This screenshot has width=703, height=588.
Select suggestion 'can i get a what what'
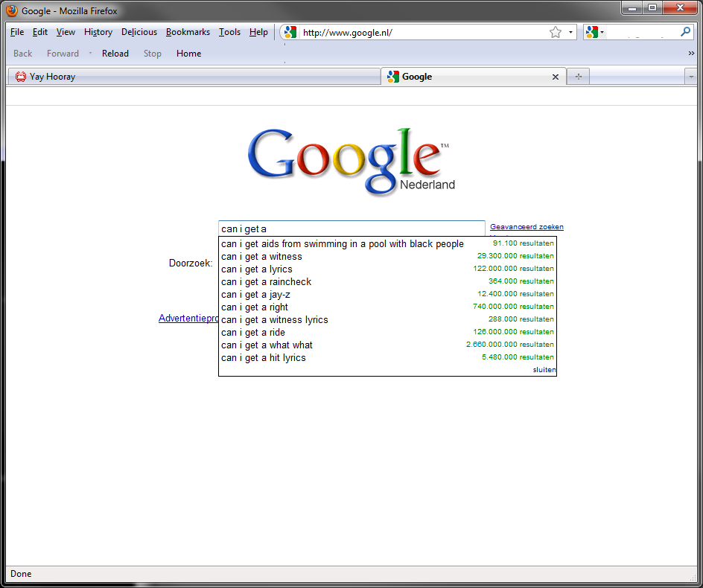click(387, 345)
